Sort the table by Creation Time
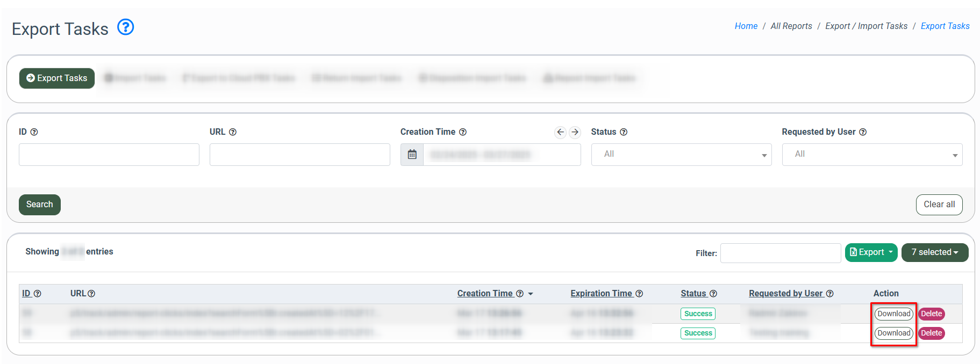Image resolution: width=980 pixels, height=364 pixels. tap(485, 293)
